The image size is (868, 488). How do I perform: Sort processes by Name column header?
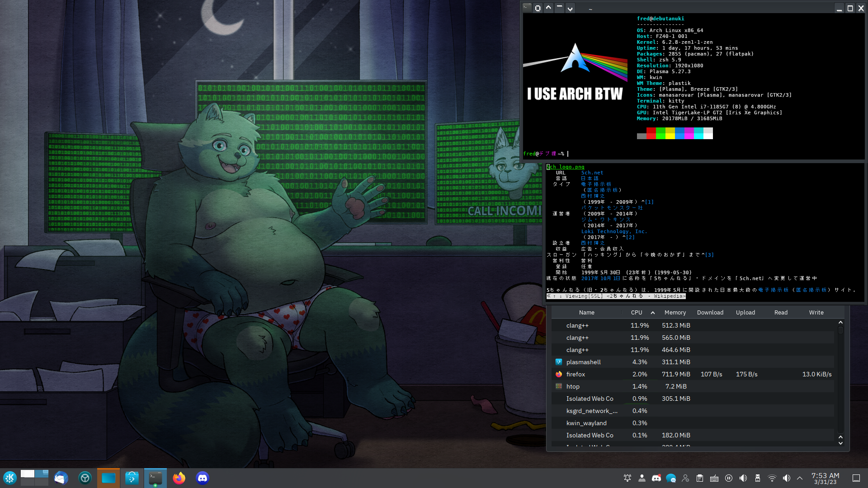(587, 313)
